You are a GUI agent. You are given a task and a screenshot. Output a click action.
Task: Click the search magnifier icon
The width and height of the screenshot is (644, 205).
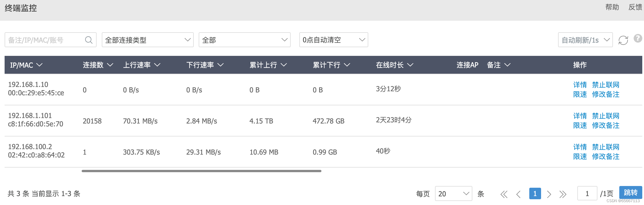(x=89, y=40)
